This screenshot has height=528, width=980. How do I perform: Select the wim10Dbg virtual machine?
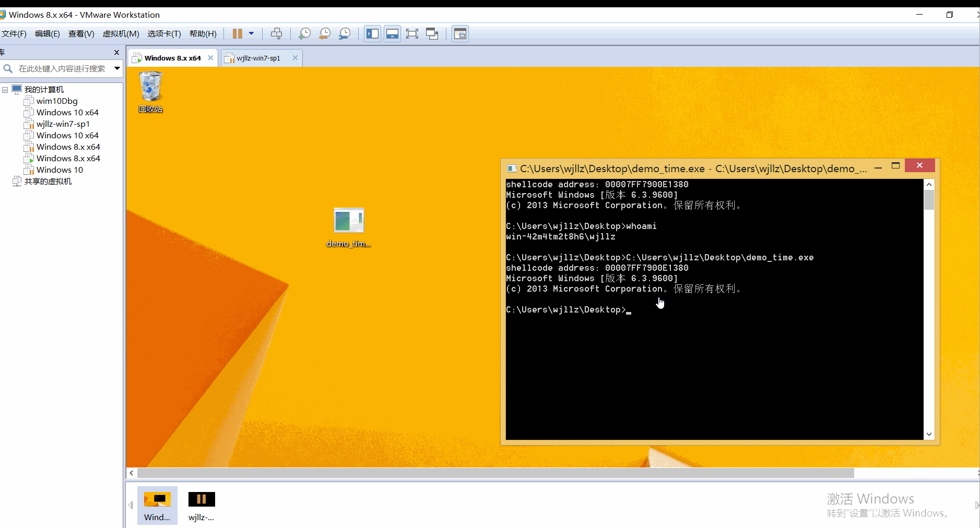click(x=57, y=101)
